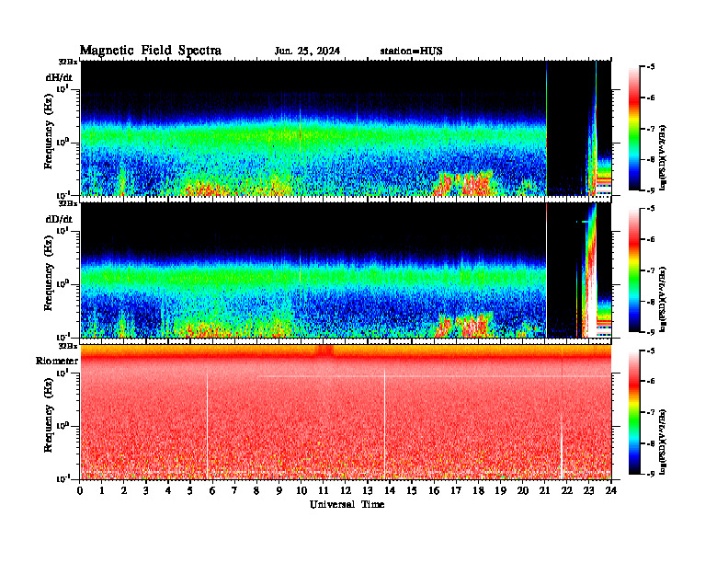Click the Riometer panel's color bar
Screen dimensions: 728x563
[634, 412]
